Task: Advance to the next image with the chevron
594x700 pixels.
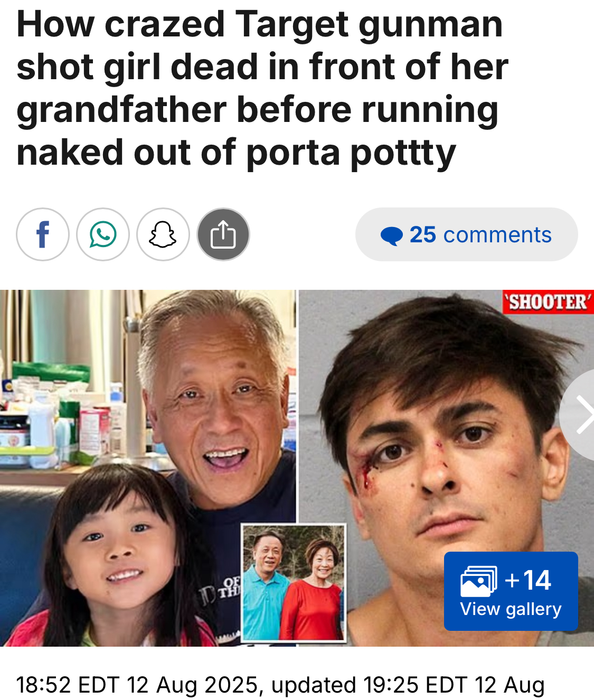Action: (581, 415)
